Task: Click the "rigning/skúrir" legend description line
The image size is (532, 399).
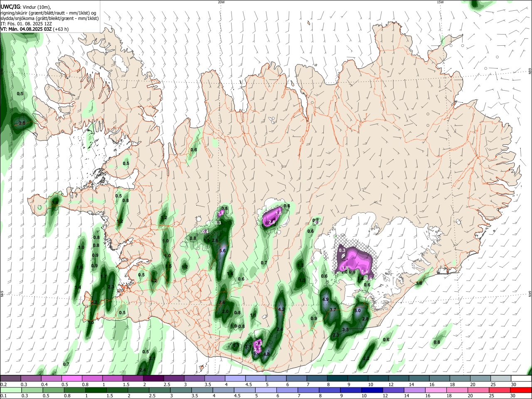Action: [x=48, y=12]
